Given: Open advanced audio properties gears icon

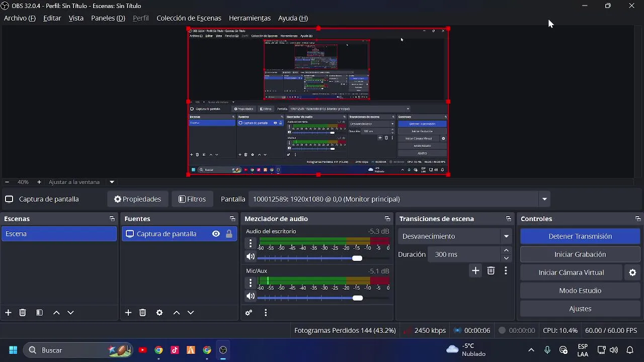Looking at the screenshot, I should coord(249,313).
